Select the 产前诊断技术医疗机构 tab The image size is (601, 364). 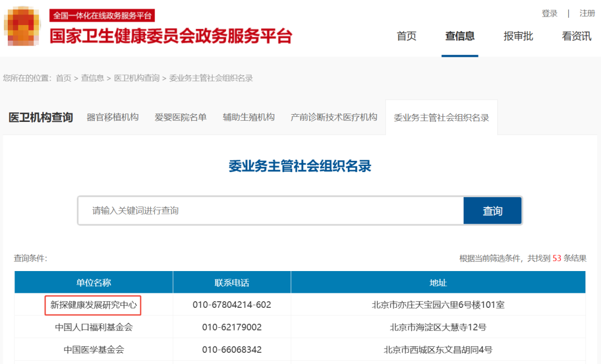(333, 117)
